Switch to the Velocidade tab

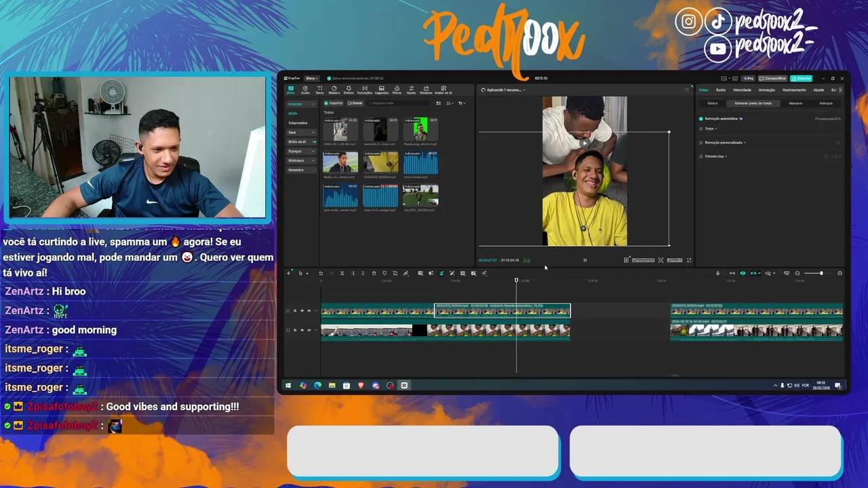pyautogui.click(x=742, y=90)
